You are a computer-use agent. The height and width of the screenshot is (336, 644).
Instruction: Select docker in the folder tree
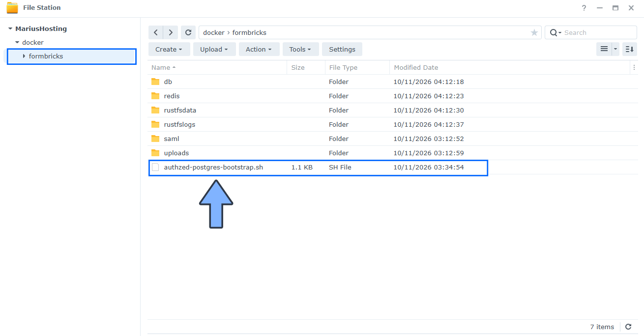tap(33, 43)
